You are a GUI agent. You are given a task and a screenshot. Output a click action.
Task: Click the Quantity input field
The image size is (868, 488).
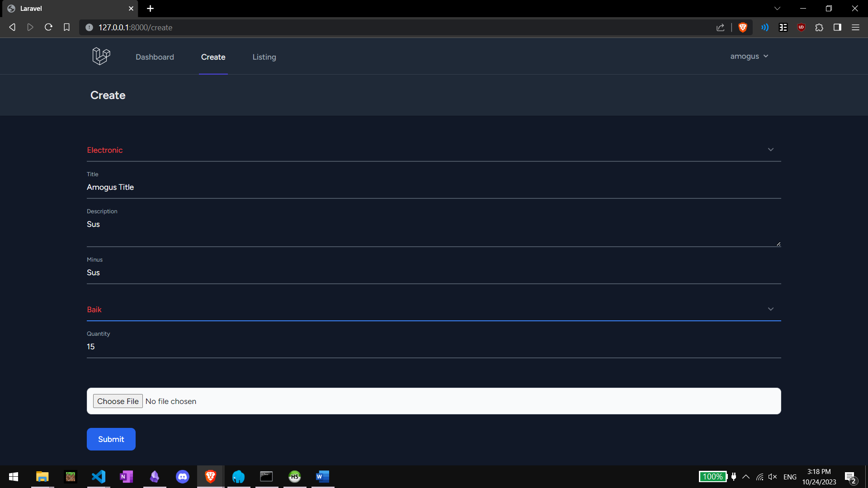click(x=433, y=347)
